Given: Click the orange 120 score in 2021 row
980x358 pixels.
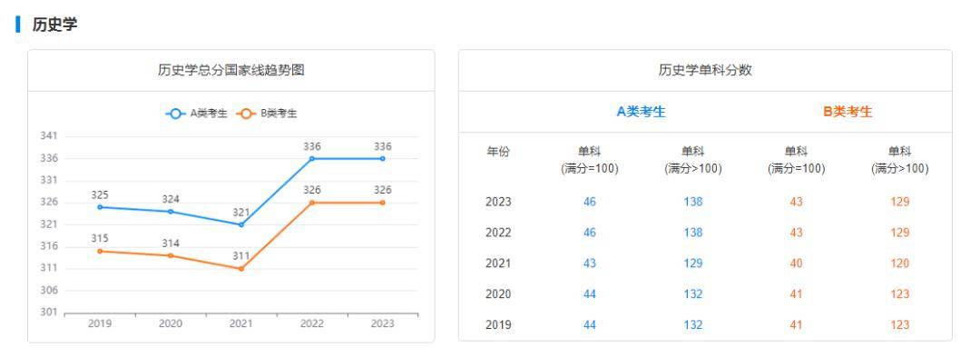Looking at the screenshot, I should [900, 264].
